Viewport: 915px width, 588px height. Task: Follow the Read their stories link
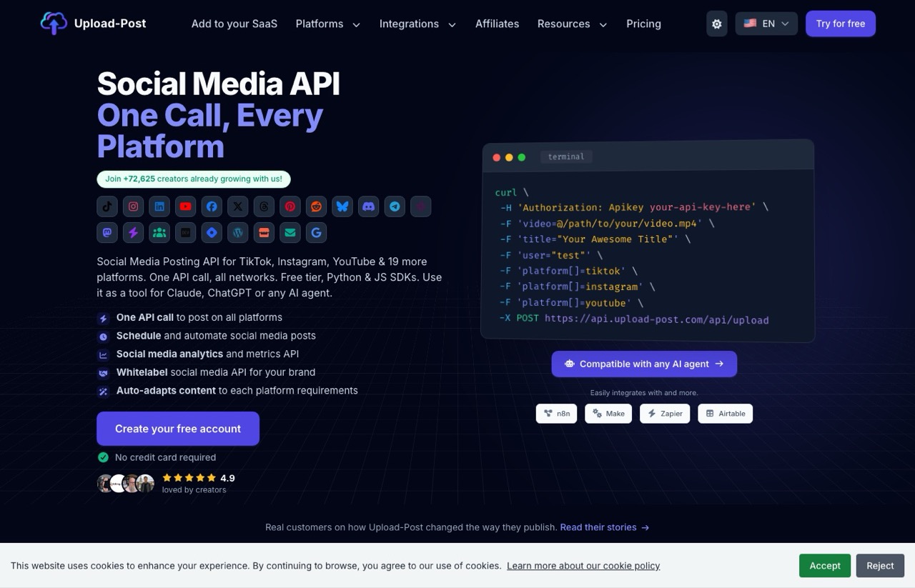tap(605, 527)
